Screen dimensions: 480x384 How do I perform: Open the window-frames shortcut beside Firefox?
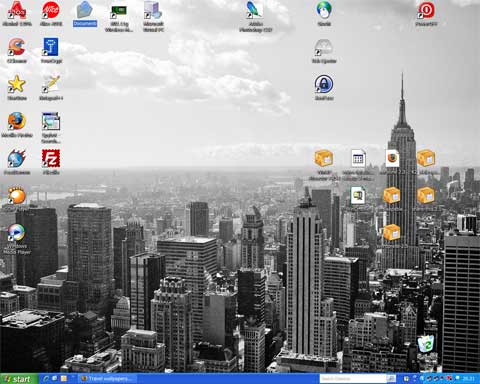pyautogui.click(x=51, y=121)
